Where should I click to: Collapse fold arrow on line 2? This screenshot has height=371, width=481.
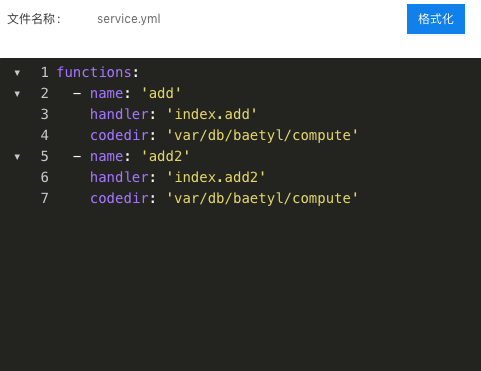click(x=17, y=94)
